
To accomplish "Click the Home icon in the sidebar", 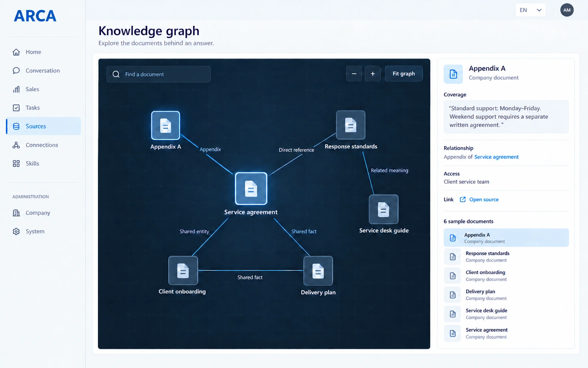I will point(16,52).
